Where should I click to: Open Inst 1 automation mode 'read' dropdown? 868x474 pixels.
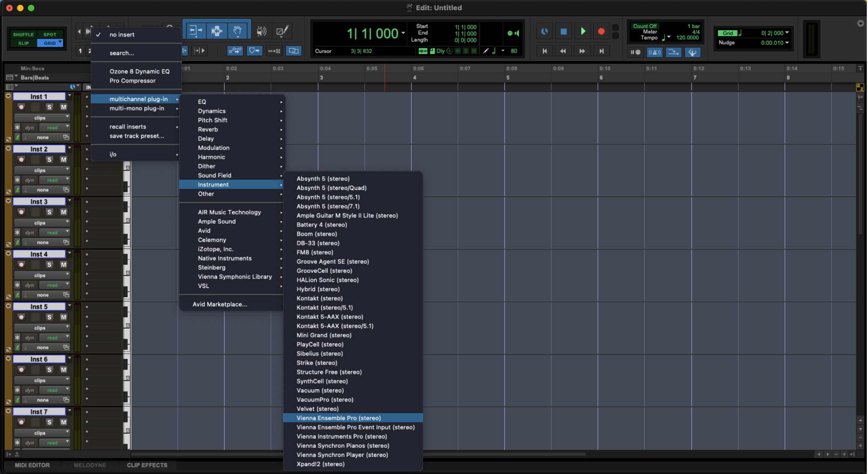54,127
